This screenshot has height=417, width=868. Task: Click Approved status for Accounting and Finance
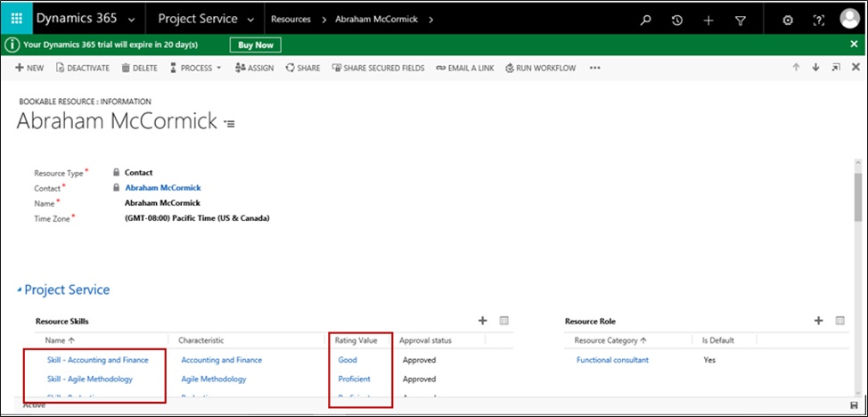419,359
